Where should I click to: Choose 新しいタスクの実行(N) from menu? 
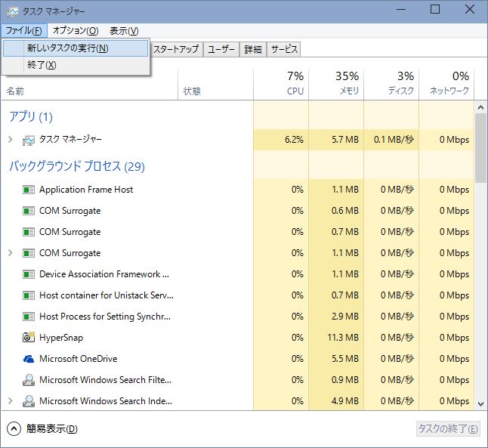(x=76, y=48)
